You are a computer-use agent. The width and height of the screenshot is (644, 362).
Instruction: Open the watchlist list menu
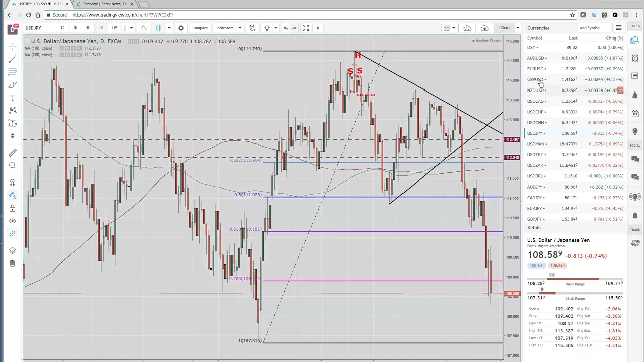point(619,28)
